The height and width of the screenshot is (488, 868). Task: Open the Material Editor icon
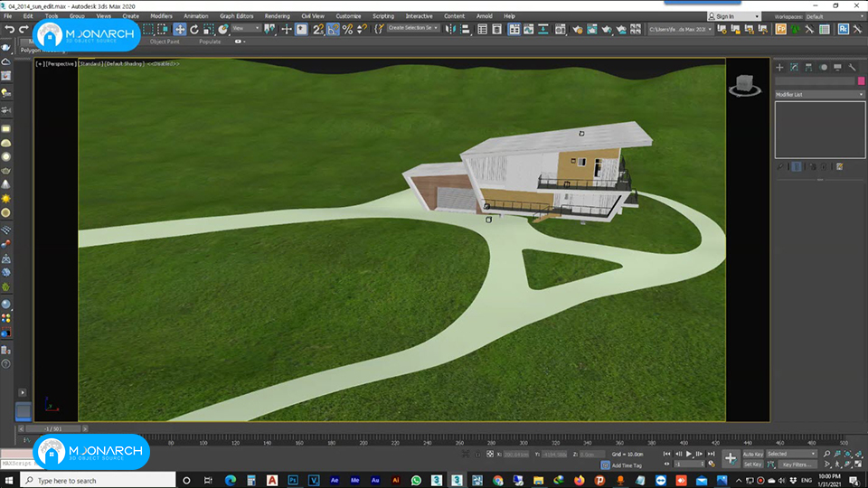point(561,29)
